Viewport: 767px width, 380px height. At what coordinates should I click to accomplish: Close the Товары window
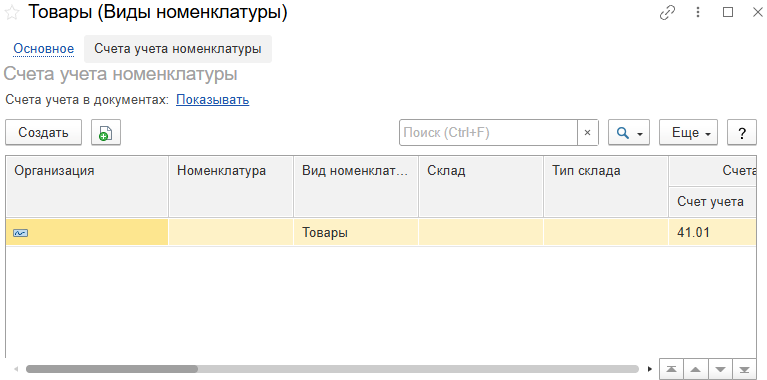tap(757, 13)
